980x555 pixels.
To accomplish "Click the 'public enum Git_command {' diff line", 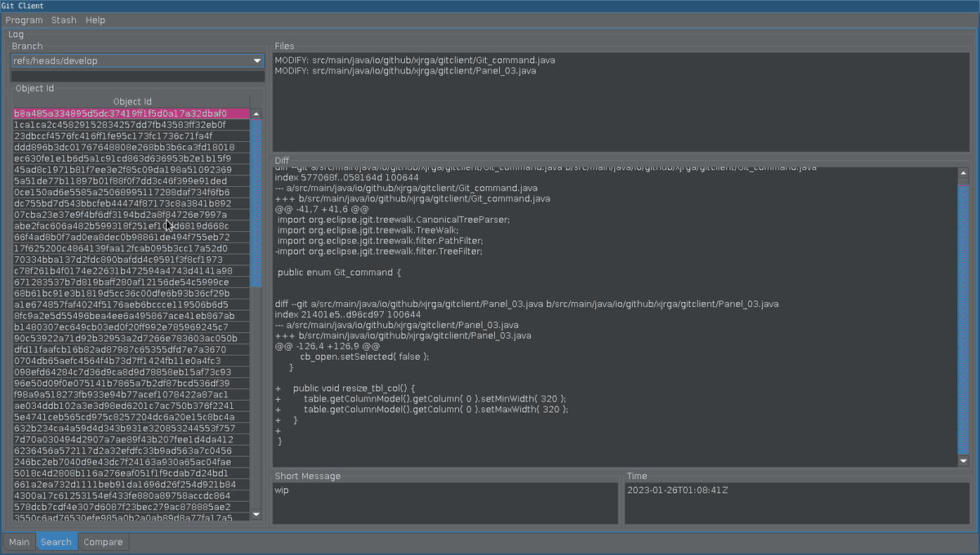I will (339, 273).
